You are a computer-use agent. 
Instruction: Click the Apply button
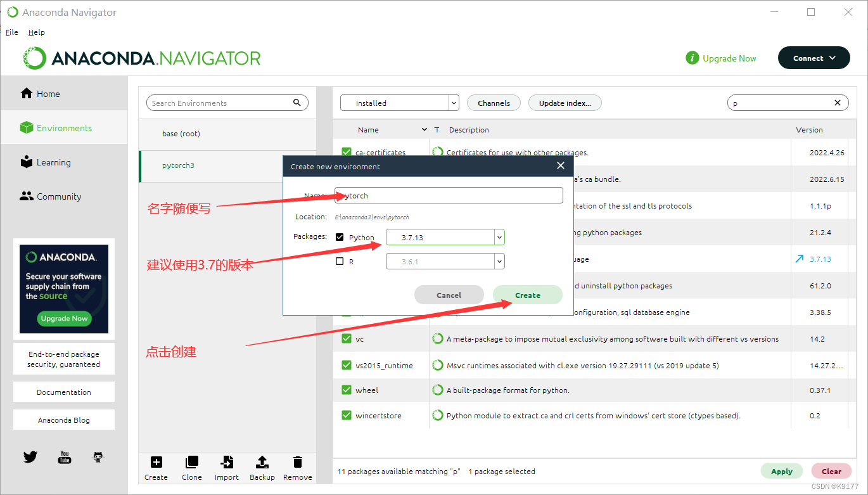[x=782, y=471]
